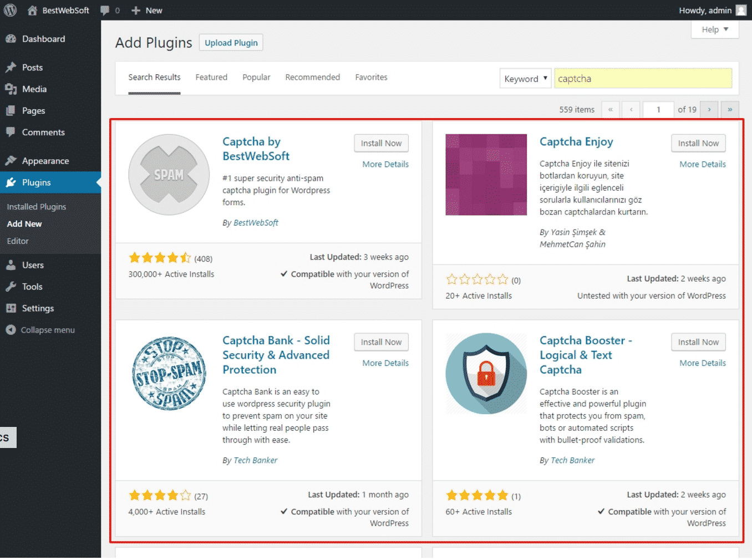Click the plugin search field containing captcha

(x=643, y=79)
